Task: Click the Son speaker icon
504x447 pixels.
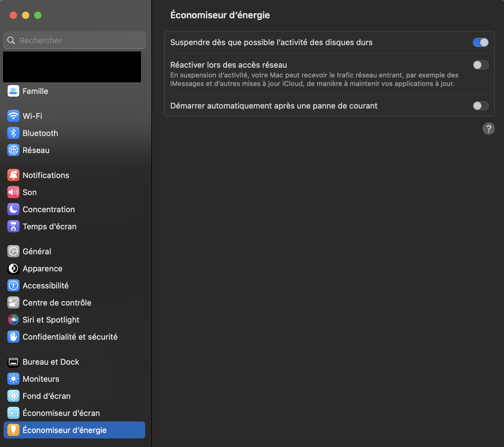Action: coord(13,192)
